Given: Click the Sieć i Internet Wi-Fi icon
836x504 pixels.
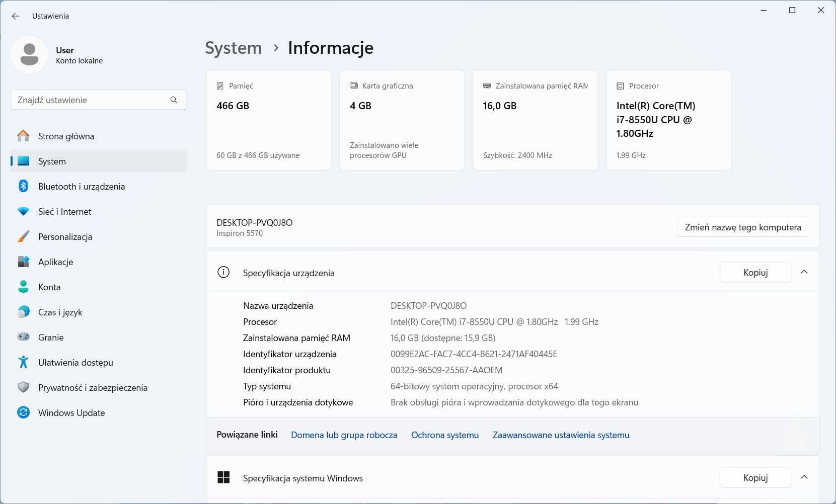Looking at the screenshot, I should [23, 211].
